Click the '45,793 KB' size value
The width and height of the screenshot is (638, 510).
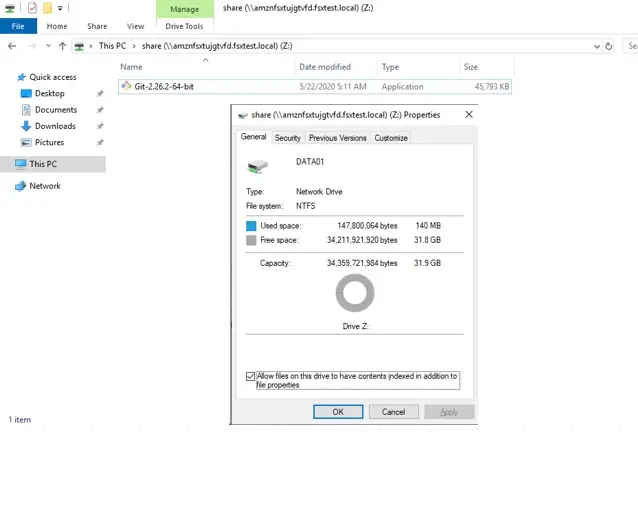tap(492, 87)
